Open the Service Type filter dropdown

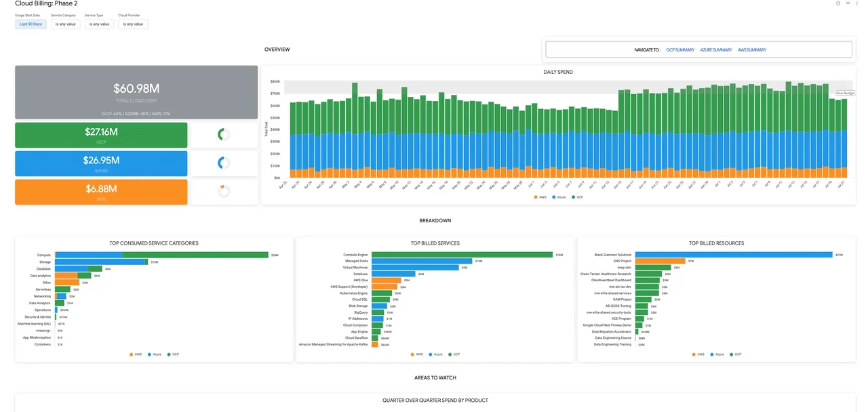click(x=100, y=24)
